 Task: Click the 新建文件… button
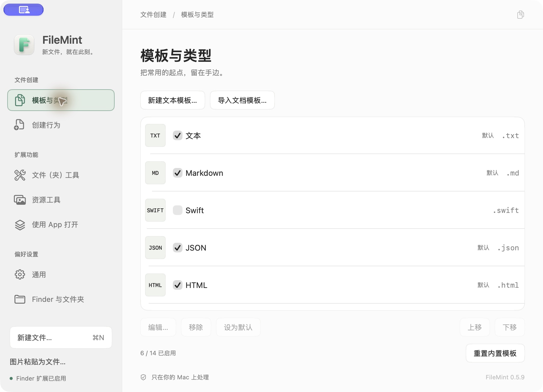coord(61,337)
